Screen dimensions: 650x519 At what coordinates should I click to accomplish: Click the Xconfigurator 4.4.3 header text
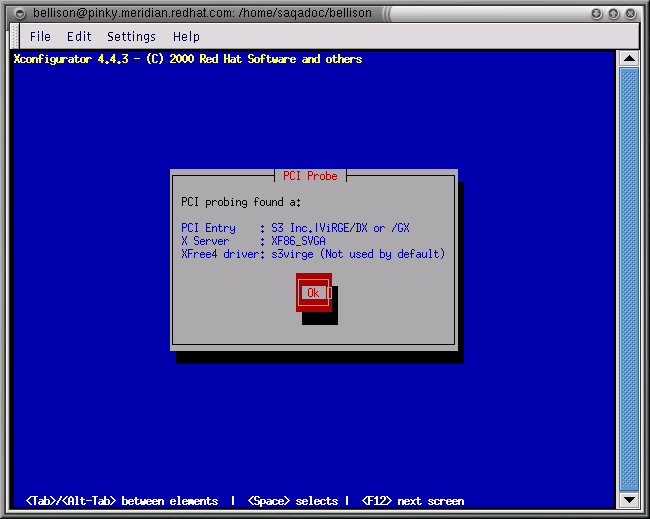(x=187, y=59)
